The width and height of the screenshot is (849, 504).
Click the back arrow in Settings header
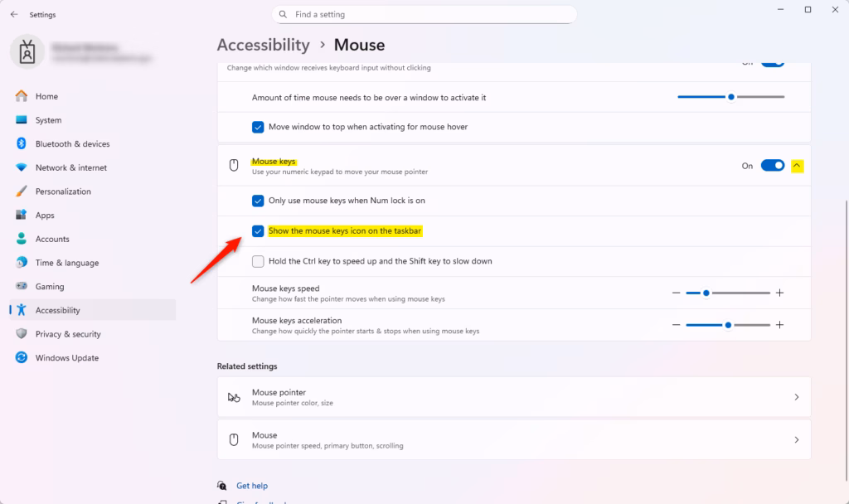[14, 14]
